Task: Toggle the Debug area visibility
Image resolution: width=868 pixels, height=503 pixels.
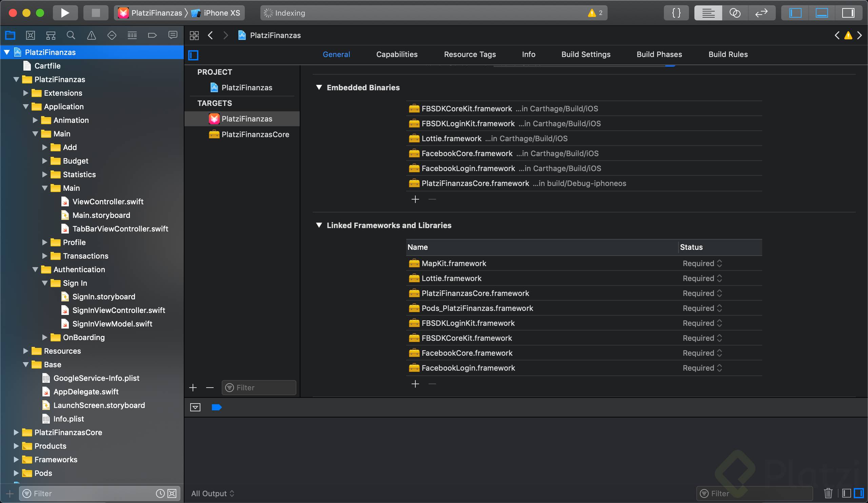Action: click(x=822, y=13)
